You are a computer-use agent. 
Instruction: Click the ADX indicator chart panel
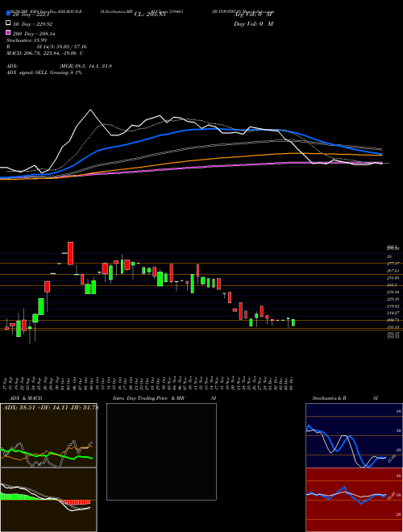click(48, 435)
